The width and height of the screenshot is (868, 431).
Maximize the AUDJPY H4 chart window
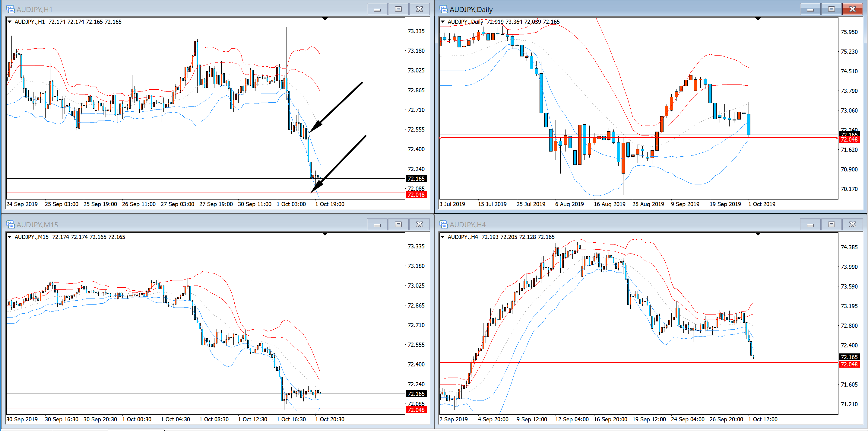(x=831, y=225)
